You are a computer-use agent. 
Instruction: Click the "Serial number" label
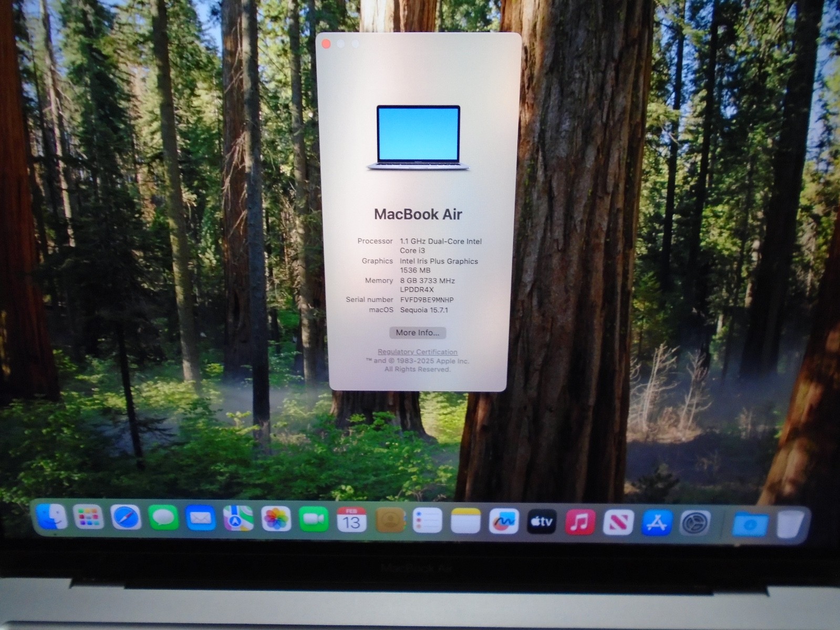pyautogui.click(x=369, y=299)
